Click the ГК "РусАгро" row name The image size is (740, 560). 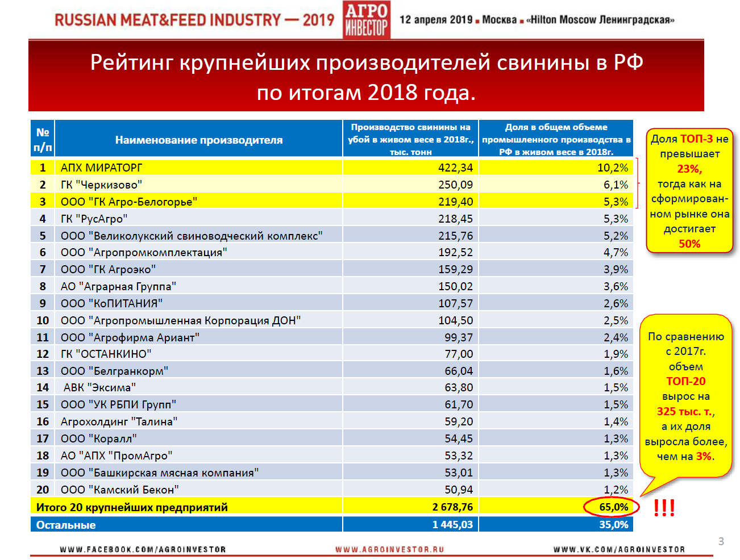click(x=94, y=219)
